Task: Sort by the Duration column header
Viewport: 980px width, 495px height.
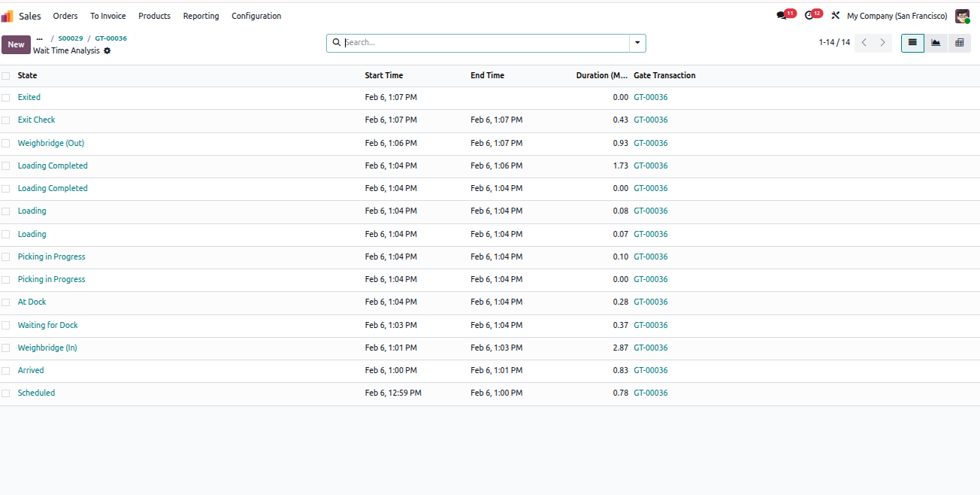Action: pyautogui.click(x=602, y=76)
